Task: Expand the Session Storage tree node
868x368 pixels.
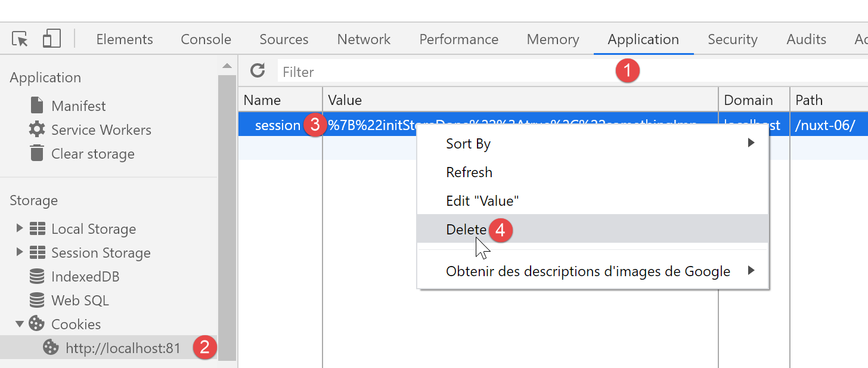Action: pyautogui.click(x=20, y=252)
